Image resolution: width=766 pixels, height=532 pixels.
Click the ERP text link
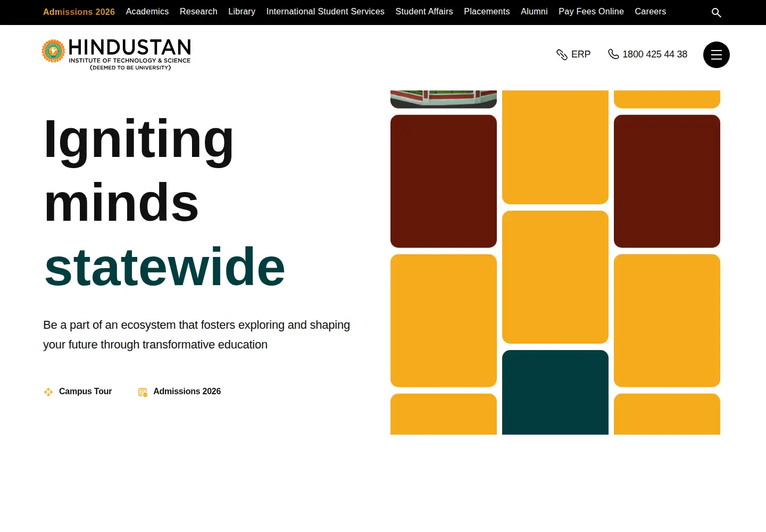(581, 54)
